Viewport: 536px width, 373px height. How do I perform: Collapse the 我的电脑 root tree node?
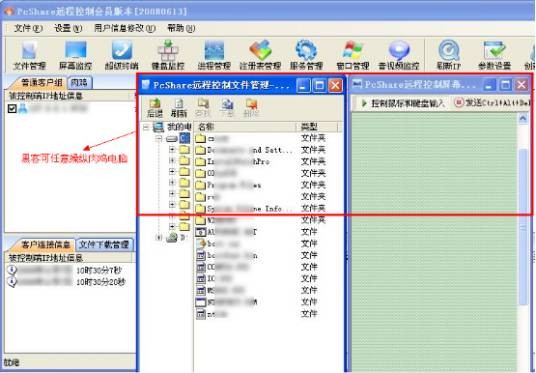tap(146, 128)
